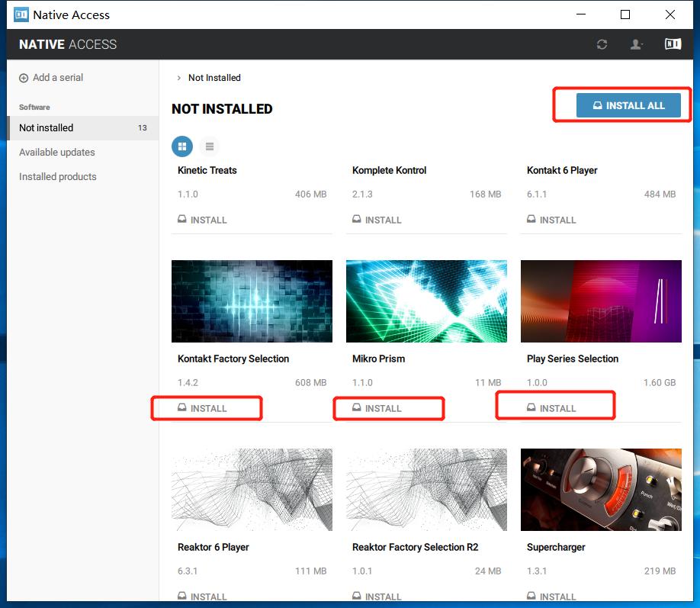Click the plus icon beside Add a serial
The image size is (700, 608).
point(24,78)
